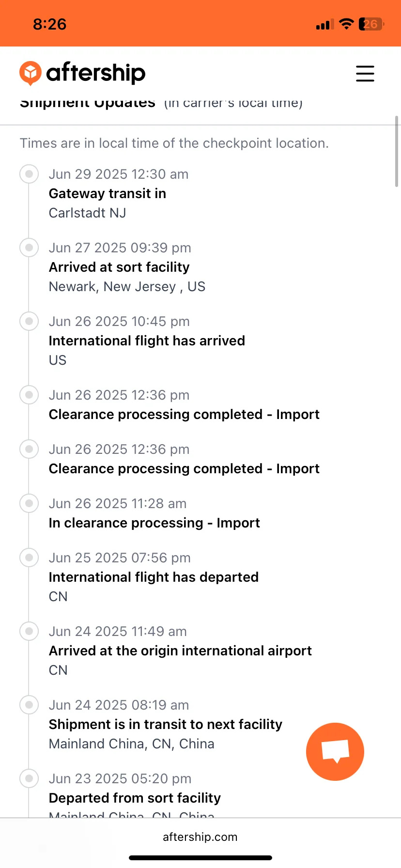Select the International flight has arrived marker
401x868 pixels.
click(29, 321)
